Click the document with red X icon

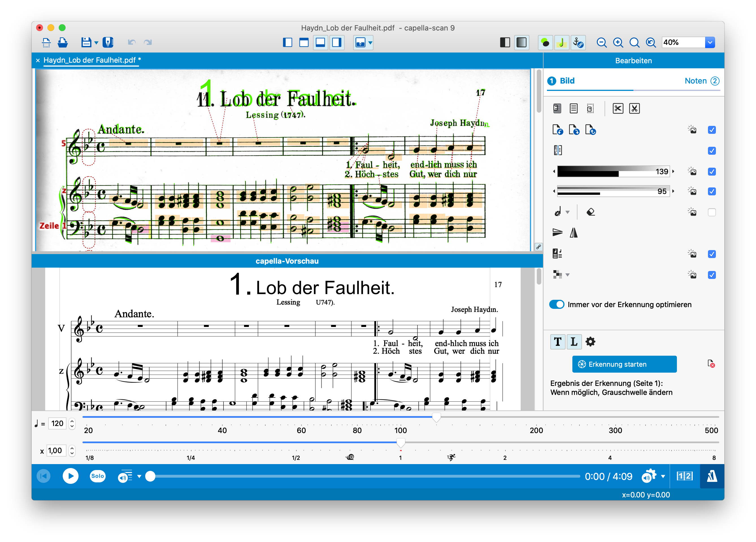(711, 363)
